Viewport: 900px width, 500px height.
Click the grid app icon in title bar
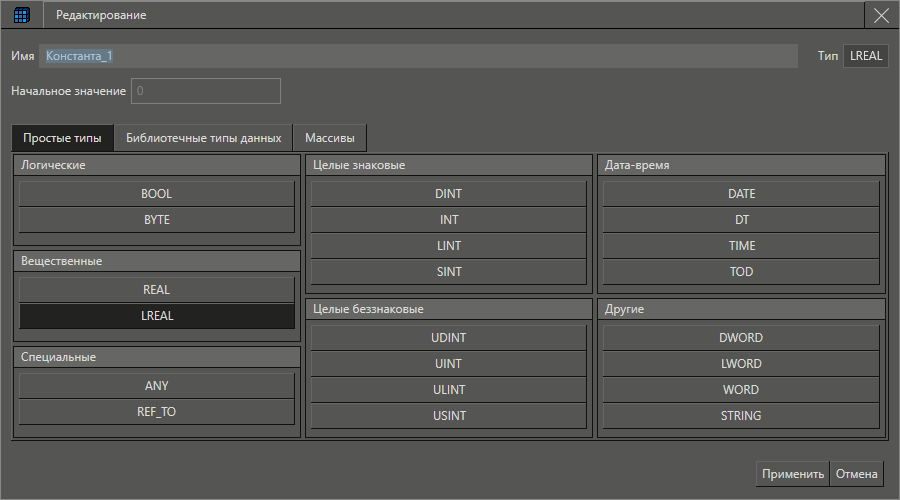point(21,15)
